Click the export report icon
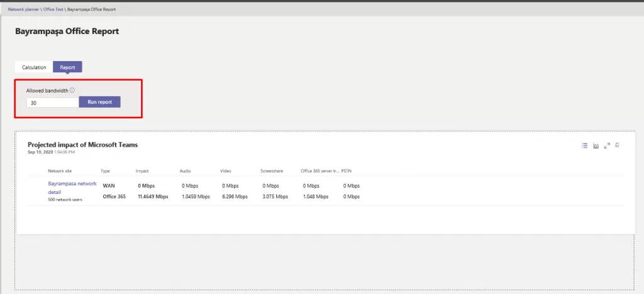The image size is (644, 294). tap(617, 145)
